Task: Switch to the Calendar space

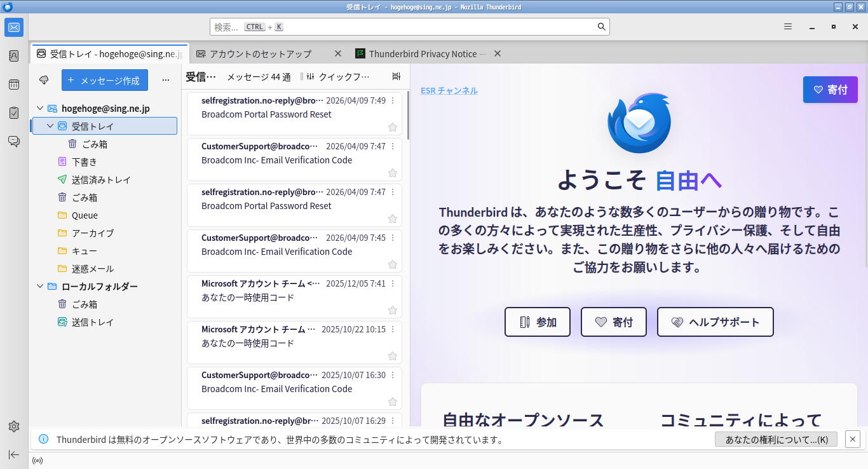Action: [x=14, y=85]
